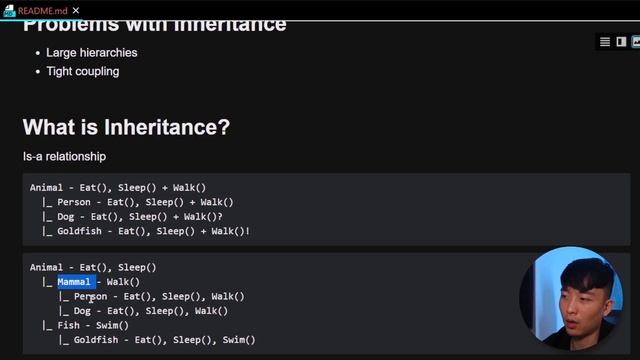Switch to editor-only view icon
Screen dimensions: 640x360
tap(605, 42)
